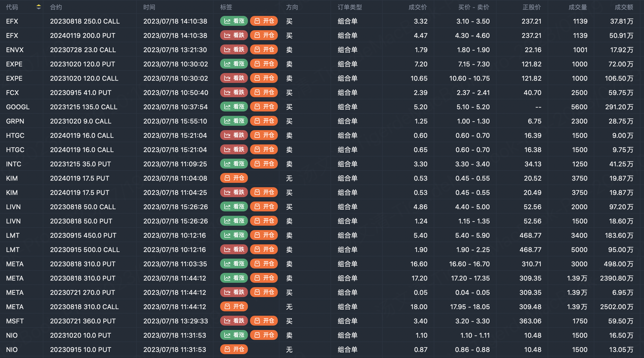The image size is (644, 358).
Task: Click 看涨 tag on NIO 20231020 PUT row
Action: point(234,335)
